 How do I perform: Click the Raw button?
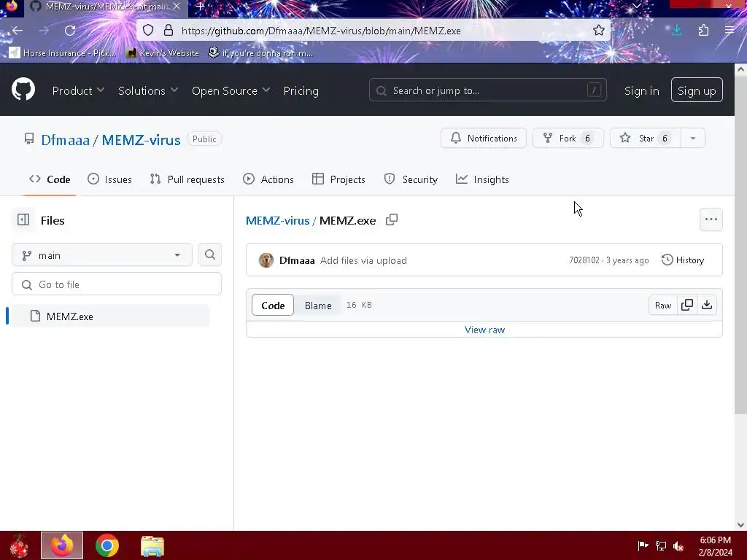[x=662, y=306]
